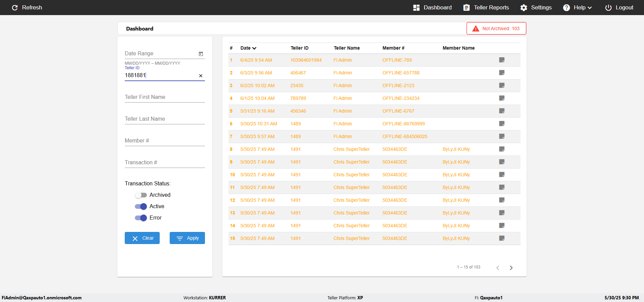Open the note icon for row 15
The width and height of the screenshot is (644, 302).
point(502,238)
